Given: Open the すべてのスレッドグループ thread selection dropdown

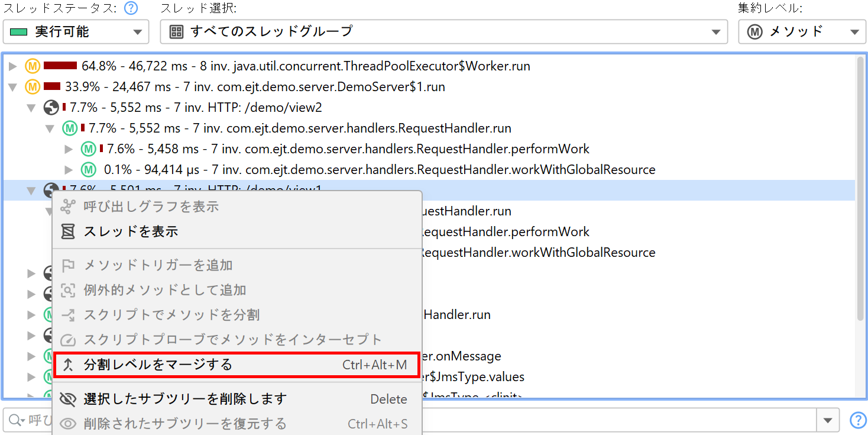Looking at the screenshot, I should (x=443, y=32).
